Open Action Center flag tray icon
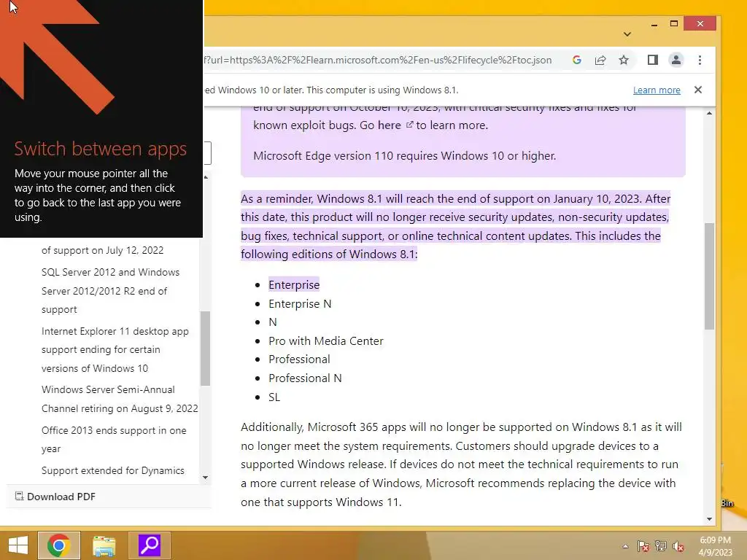Image resolution: width=747 pixels, height=560 pixels. (x=643, y=546)
